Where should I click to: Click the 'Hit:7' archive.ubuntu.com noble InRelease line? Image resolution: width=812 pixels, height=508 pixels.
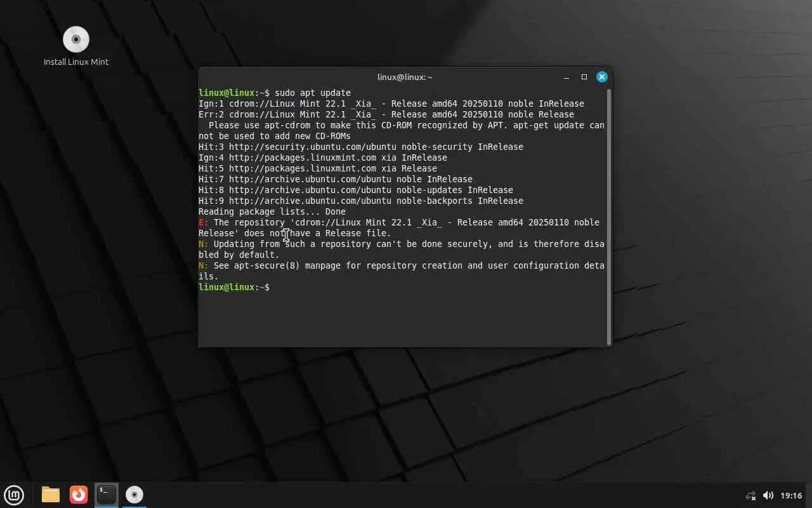[x=336, y=179]
